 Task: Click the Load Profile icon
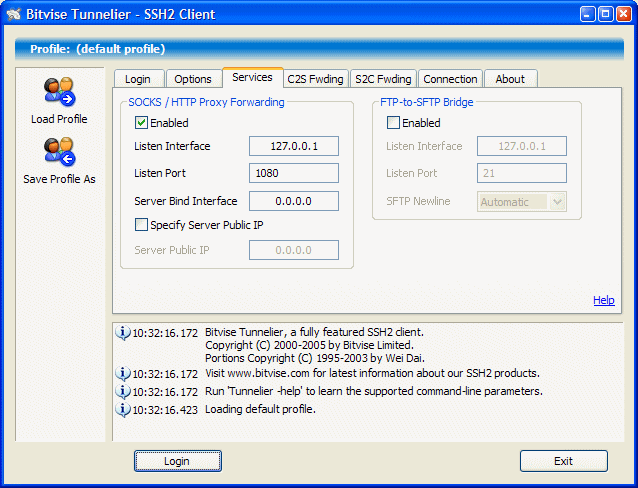tap(59, 92)
